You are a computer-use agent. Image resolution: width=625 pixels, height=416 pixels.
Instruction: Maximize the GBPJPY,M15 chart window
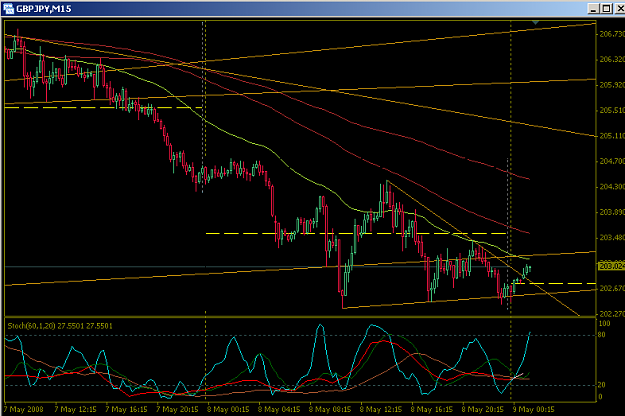[606, 8]
